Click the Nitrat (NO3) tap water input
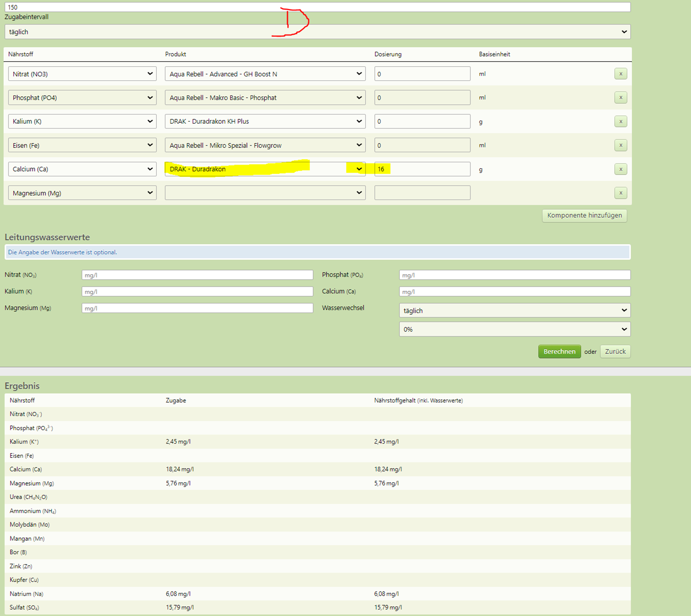The image size is (691, 616). [x=197, y=275]
